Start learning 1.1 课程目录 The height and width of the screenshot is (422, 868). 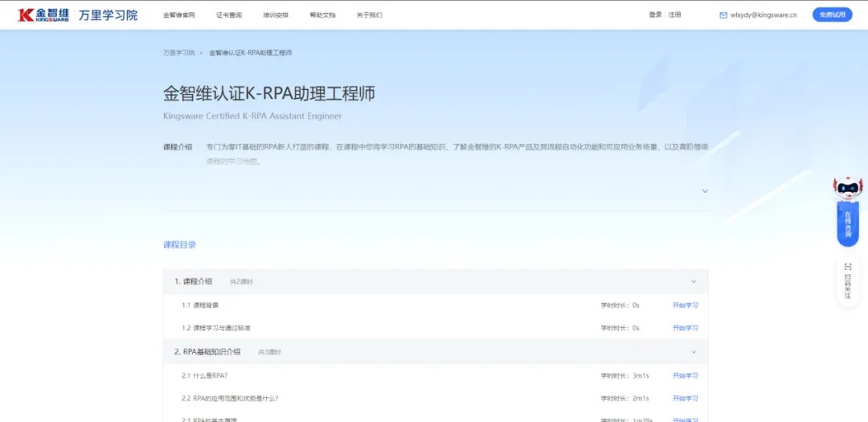(686, 305)
